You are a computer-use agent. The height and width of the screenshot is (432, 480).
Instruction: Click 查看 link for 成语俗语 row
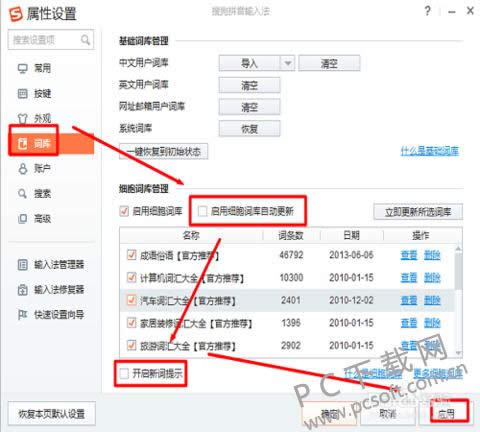409,255
